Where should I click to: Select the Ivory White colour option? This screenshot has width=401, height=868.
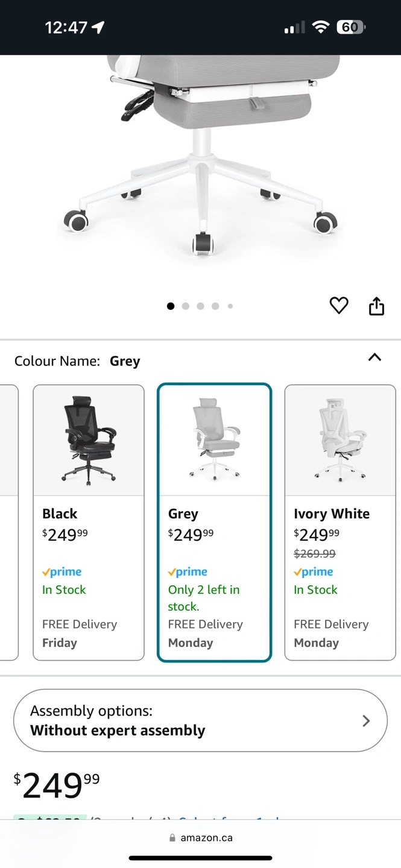339,522
